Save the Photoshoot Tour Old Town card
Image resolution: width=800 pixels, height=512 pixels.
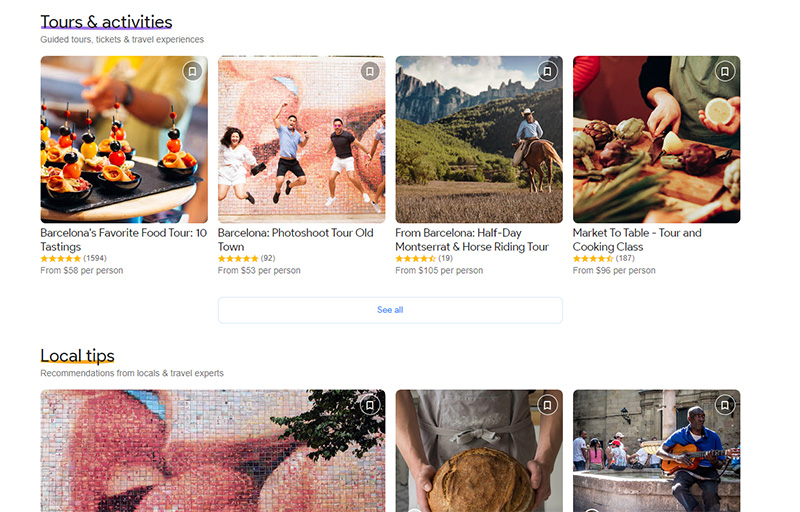coord(370,71)
